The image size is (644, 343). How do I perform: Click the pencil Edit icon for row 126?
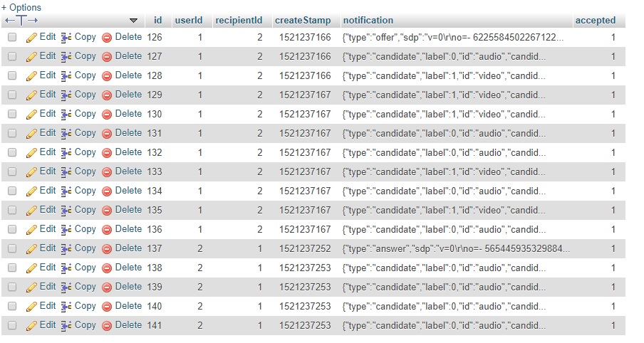point(31,38)
